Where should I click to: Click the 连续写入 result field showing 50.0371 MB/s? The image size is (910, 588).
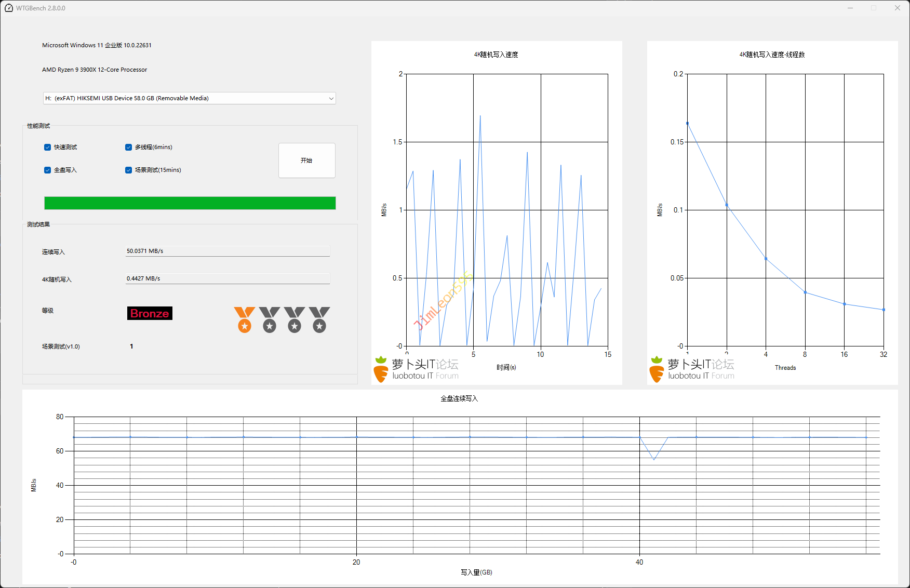pyautogui.click(x=228, y=251)
